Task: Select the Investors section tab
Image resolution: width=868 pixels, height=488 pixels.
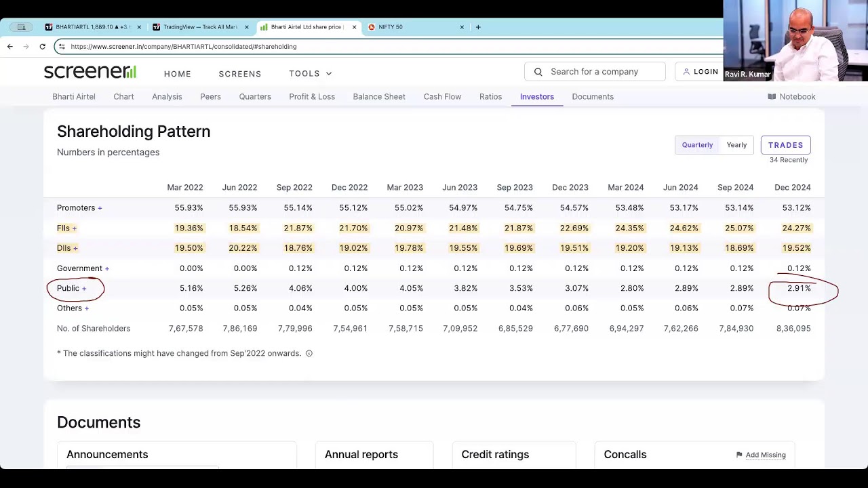Action: point(537,96)
